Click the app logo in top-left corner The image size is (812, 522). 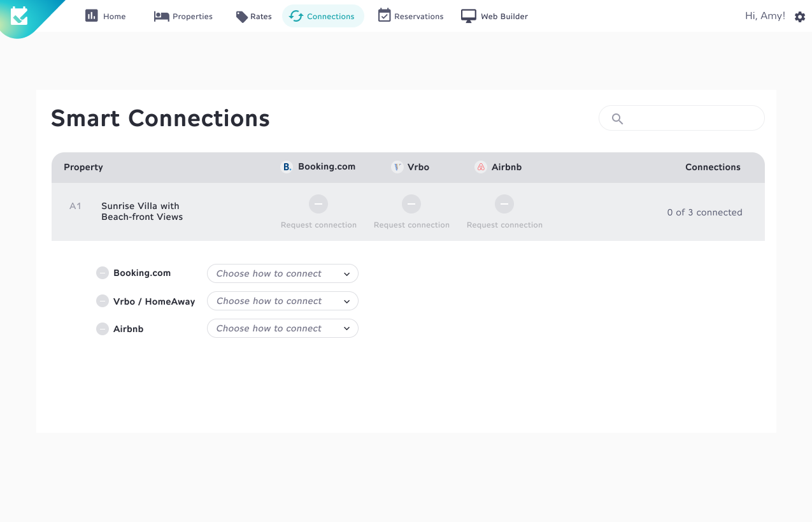click(x=20, y=15)
